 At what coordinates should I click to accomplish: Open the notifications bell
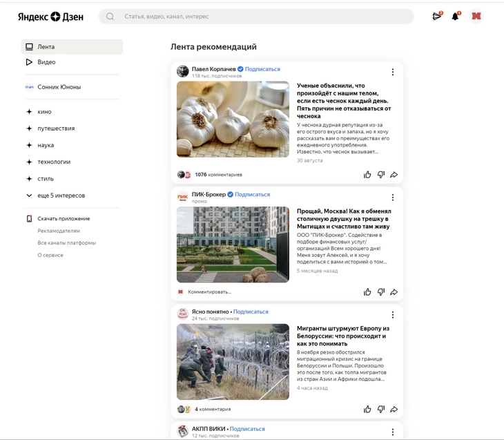(456, 16)
